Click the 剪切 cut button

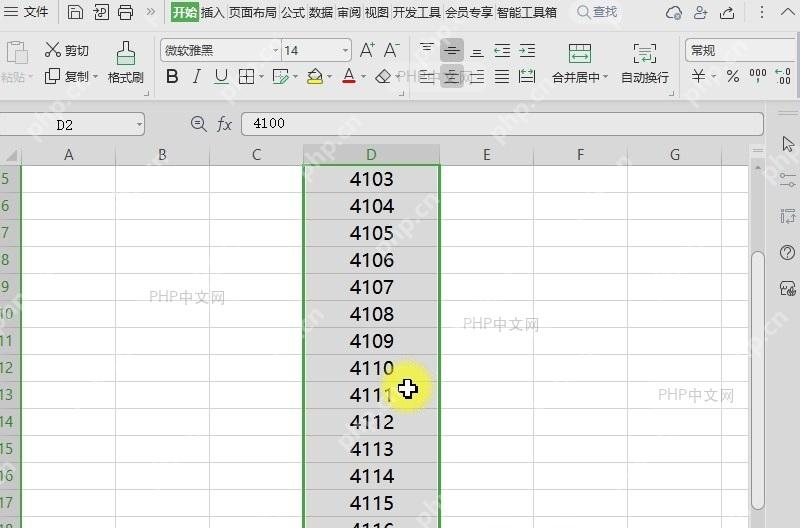pyautogui.click(x=66, y=50)
